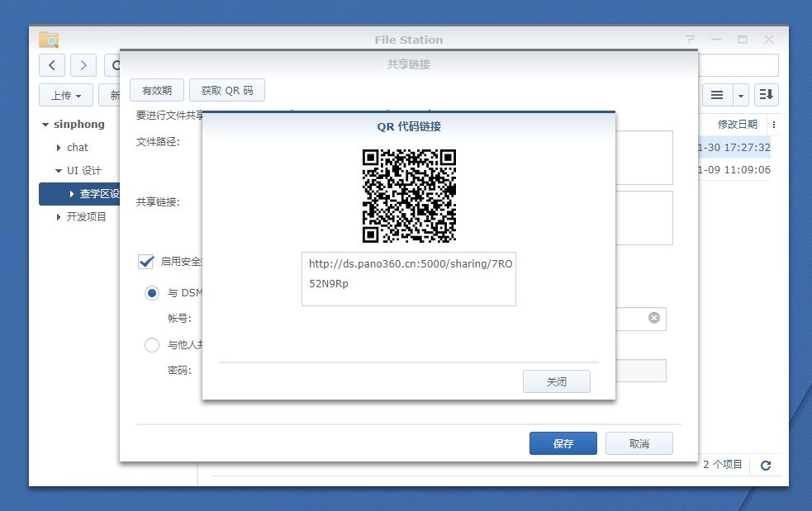Select the QR code sharing URL text box
The height and width of the screenshot is (511, 812).
coord(409,279)
